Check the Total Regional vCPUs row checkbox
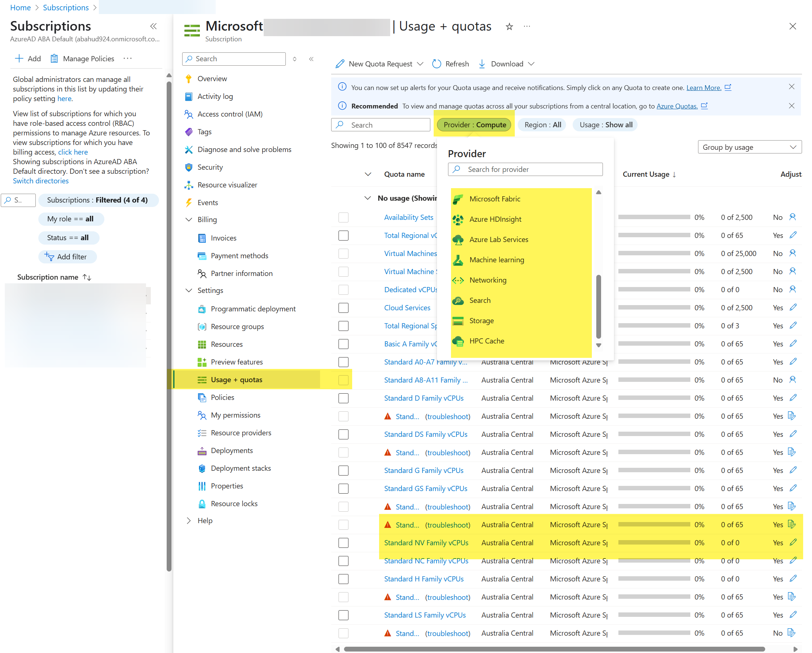Image resolution: width=812 pixels, height=653 pixels. tap(343, 235)
